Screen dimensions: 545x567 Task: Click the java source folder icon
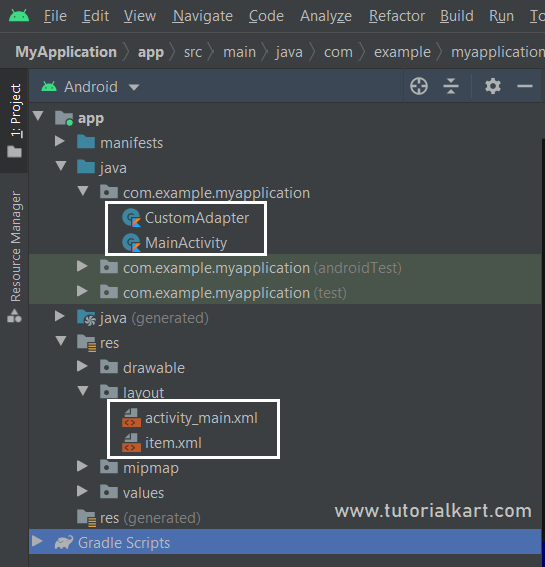(x=86, y=167)
